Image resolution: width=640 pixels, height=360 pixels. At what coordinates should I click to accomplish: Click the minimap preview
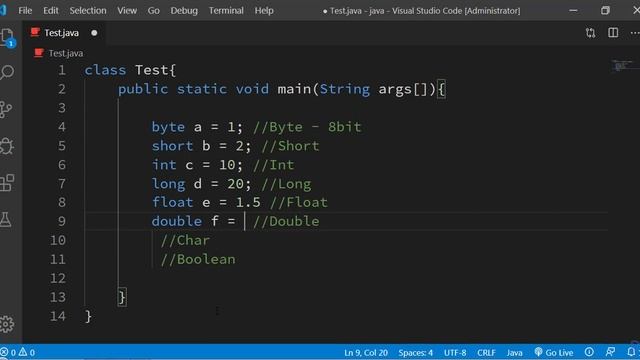point(622,65)
